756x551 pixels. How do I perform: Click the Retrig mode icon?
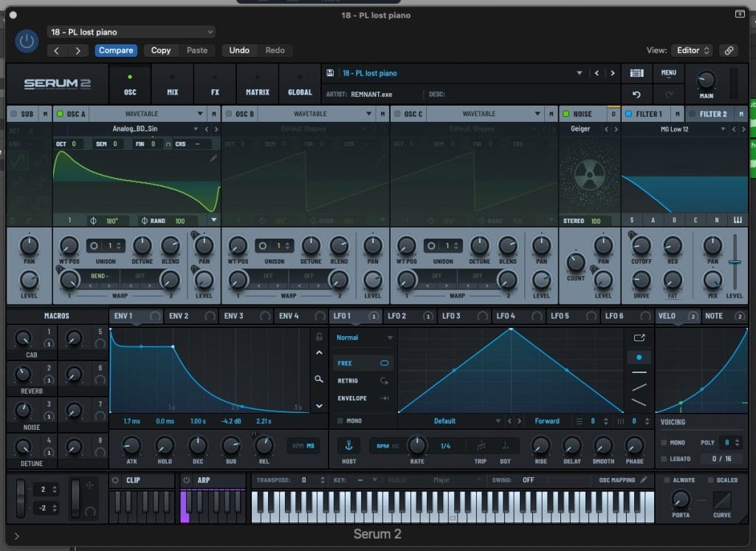(384, 380)
